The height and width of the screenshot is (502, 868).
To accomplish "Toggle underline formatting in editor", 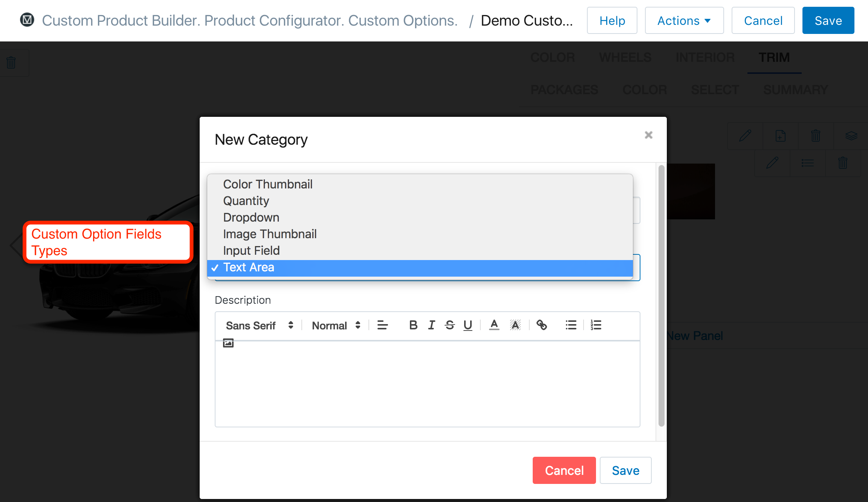I will pyautogui.click(x=468, y=325).
